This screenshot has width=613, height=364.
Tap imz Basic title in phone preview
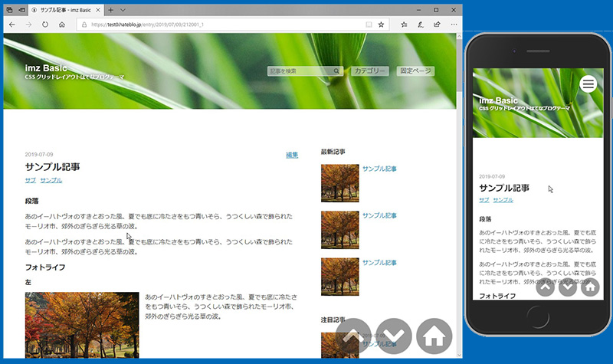click(x=499, y=100)
